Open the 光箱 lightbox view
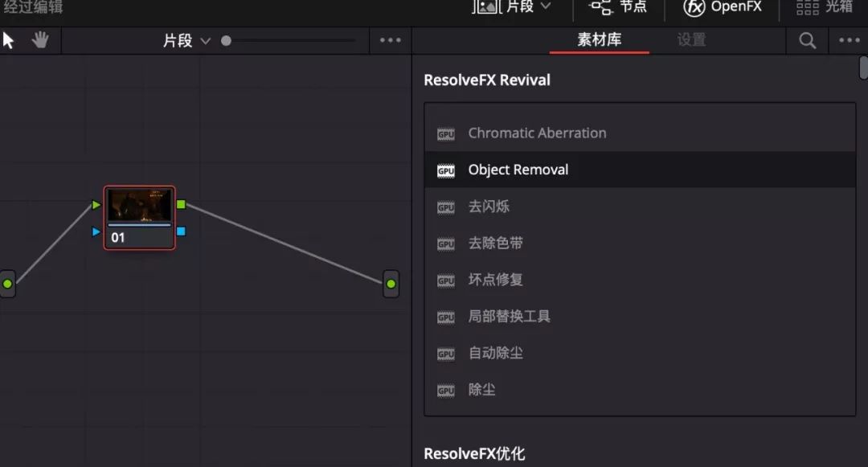 click(825, 6)
